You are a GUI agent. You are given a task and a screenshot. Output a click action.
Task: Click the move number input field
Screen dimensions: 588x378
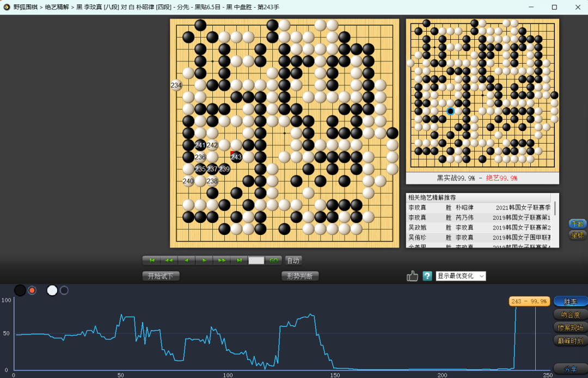click(256, 261)
